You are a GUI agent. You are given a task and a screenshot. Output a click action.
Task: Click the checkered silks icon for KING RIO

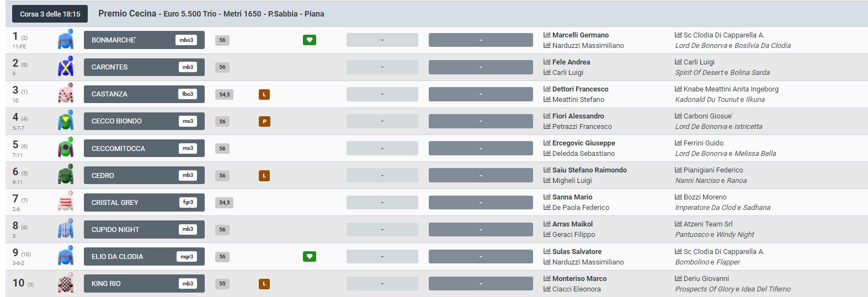(x=66, y=283)
